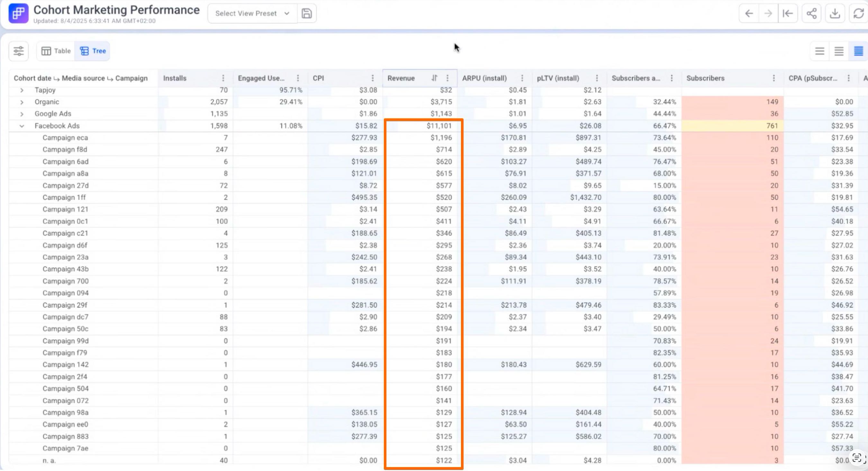Open the Select View Preset dropdown
Image resolution: width=868 pixels, height=471 pixels.
[x=252, y=13]
